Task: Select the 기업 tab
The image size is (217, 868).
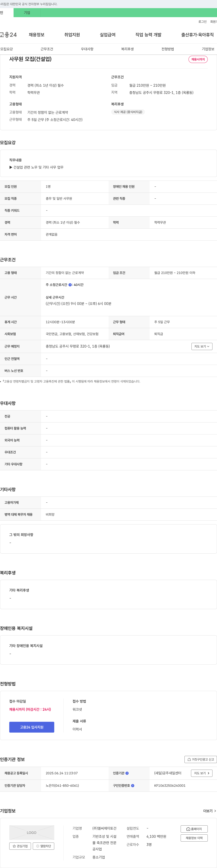Action: (x=27, y=13)
